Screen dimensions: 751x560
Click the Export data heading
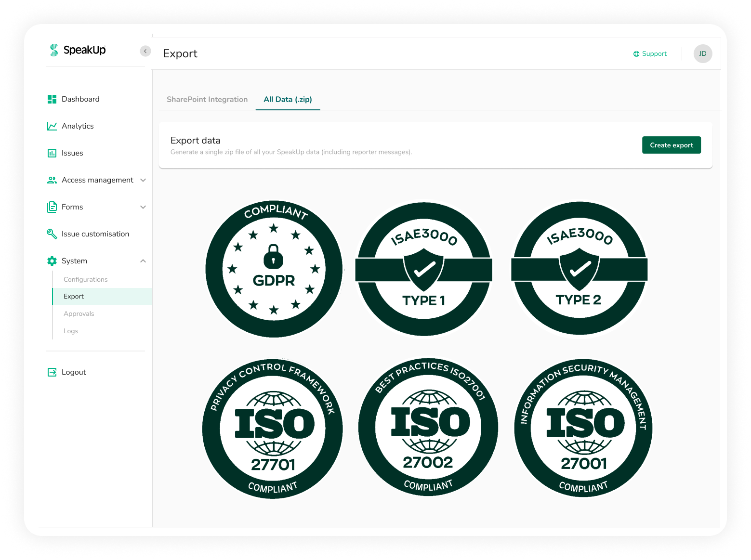(196, 141)
